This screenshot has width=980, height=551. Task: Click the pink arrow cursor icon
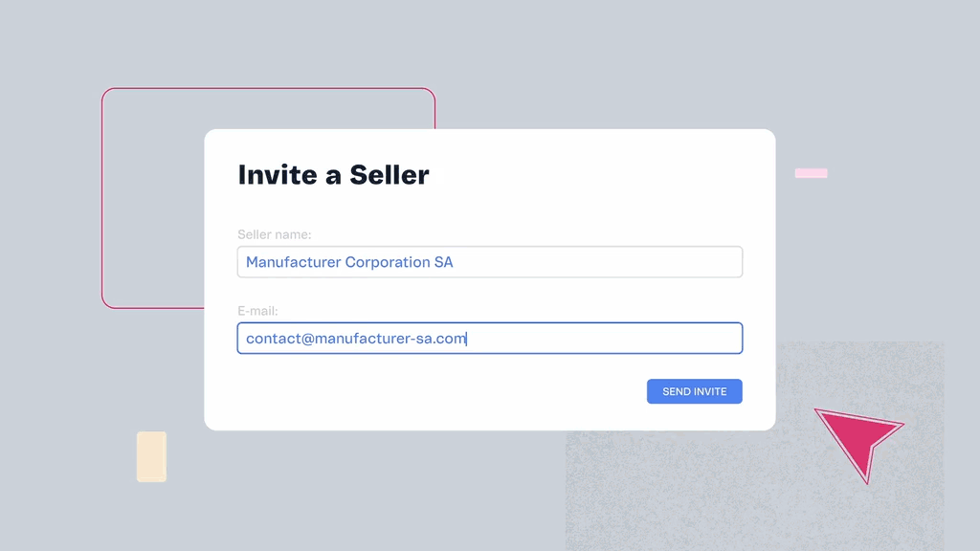[857, 437]
